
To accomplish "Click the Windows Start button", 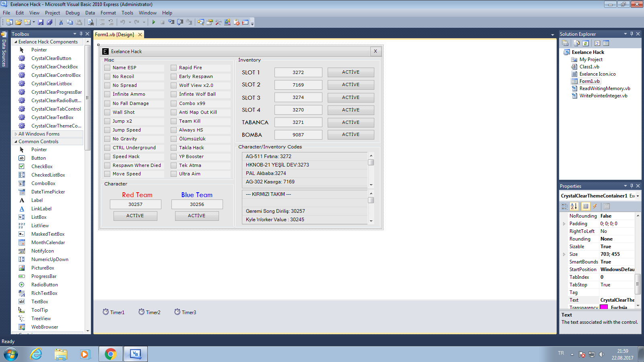I will point(11,354).
